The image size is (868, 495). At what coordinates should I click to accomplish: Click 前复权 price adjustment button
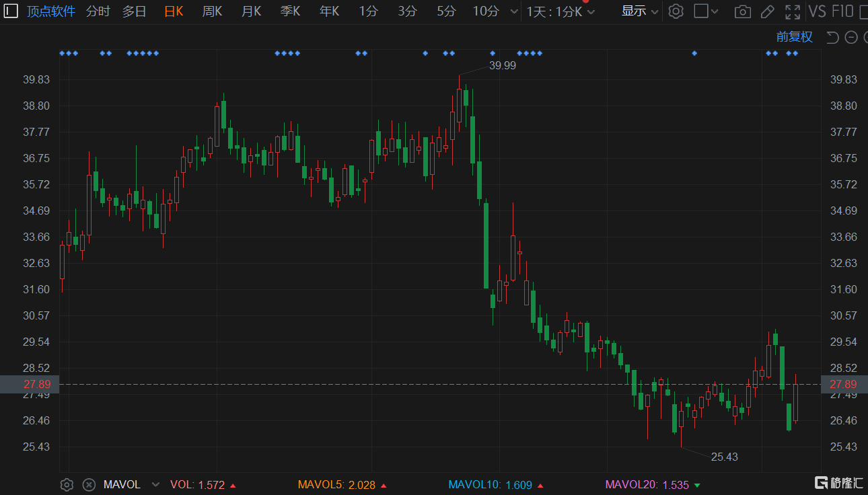tap(795, 38)
